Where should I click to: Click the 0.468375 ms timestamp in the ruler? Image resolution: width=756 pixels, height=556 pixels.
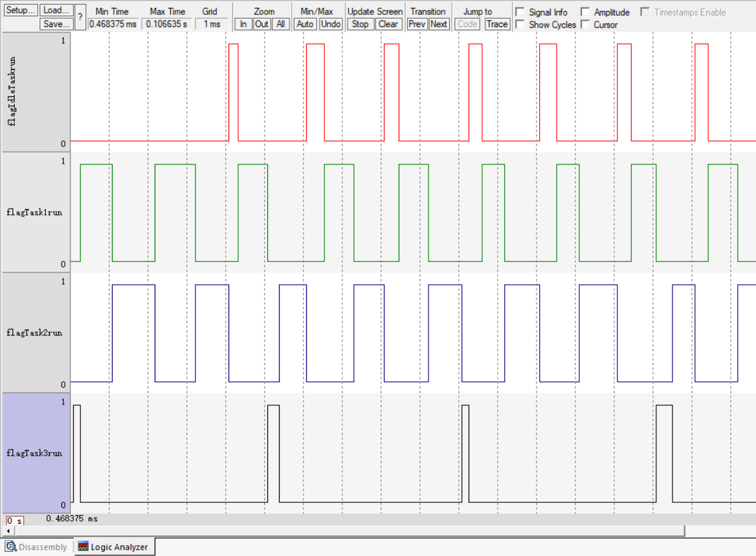click(x=72, y=519)
